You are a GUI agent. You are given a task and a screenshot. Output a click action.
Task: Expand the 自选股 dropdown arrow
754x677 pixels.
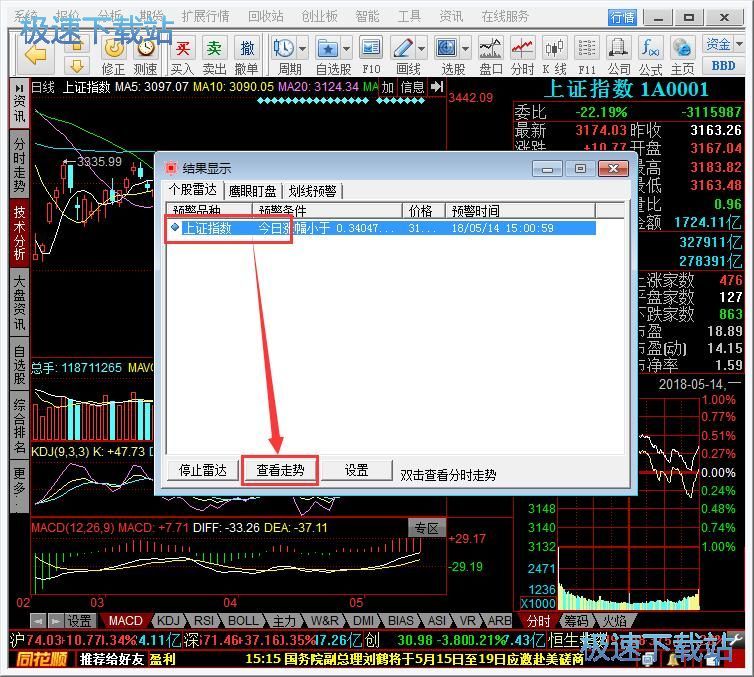346,49
